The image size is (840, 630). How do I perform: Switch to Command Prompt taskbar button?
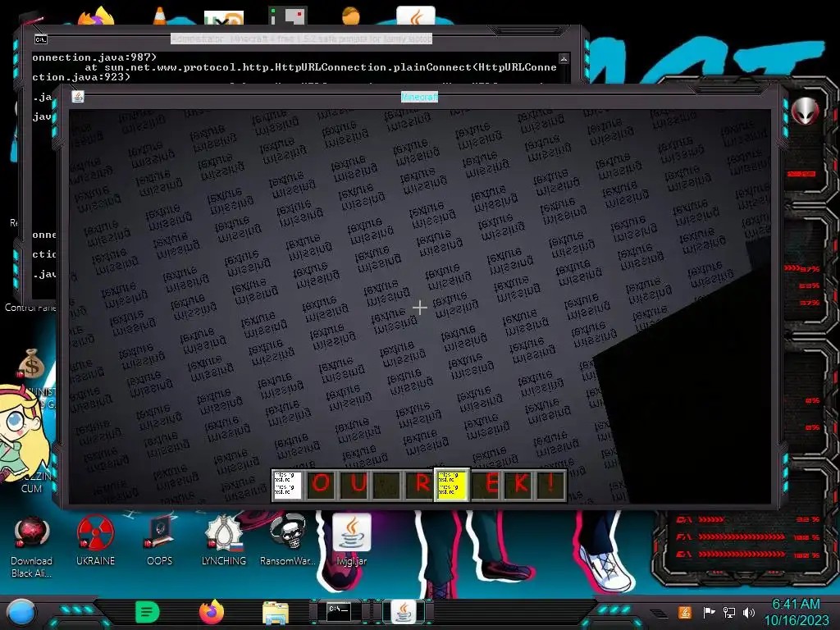tap(340, 612)
